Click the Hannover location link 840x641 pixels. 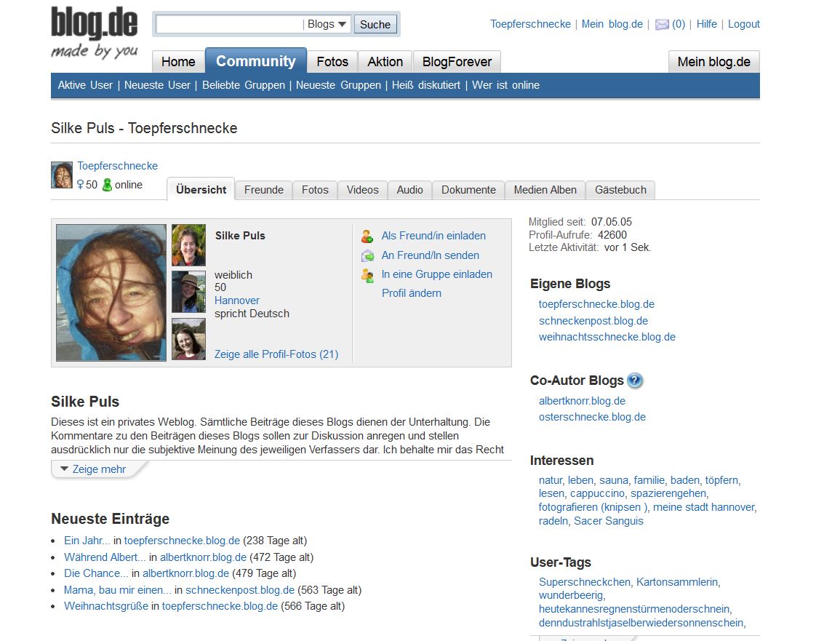(x=237, y=300)
